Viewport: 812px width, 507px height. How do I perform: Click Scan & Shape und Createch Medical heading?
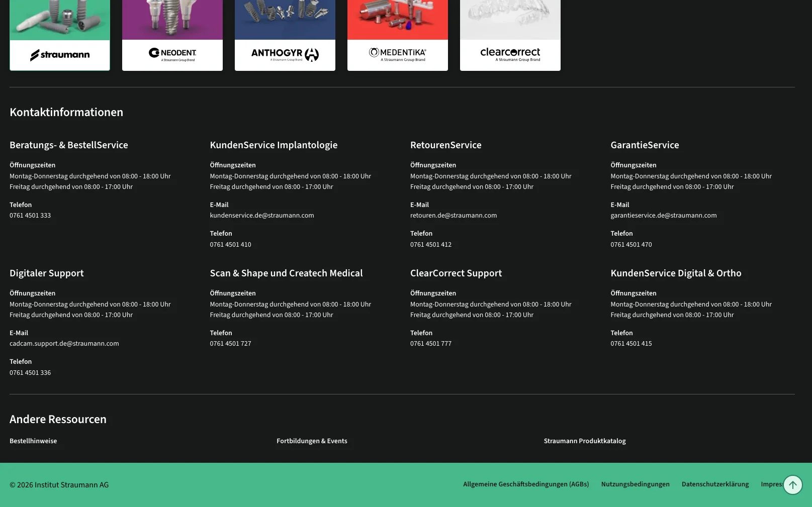pyautogui.click(x=287, y=273)
